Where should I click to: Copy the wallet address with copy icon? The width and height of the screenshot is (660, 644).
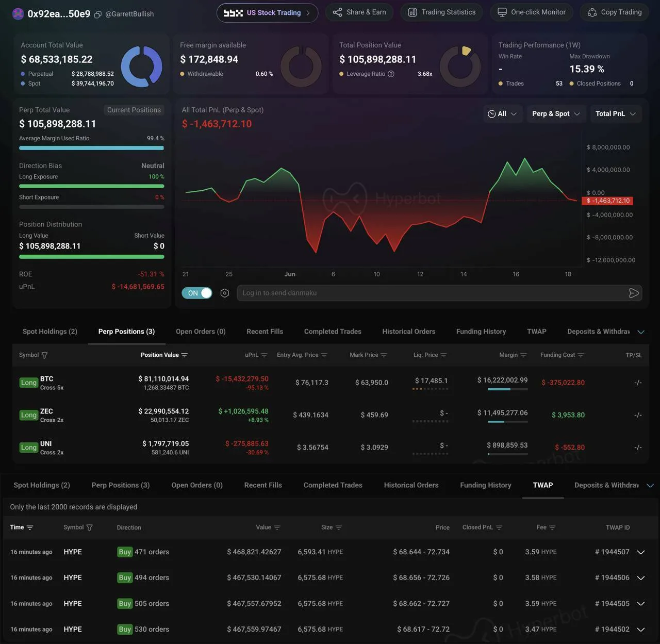click(x=97, y=14)
